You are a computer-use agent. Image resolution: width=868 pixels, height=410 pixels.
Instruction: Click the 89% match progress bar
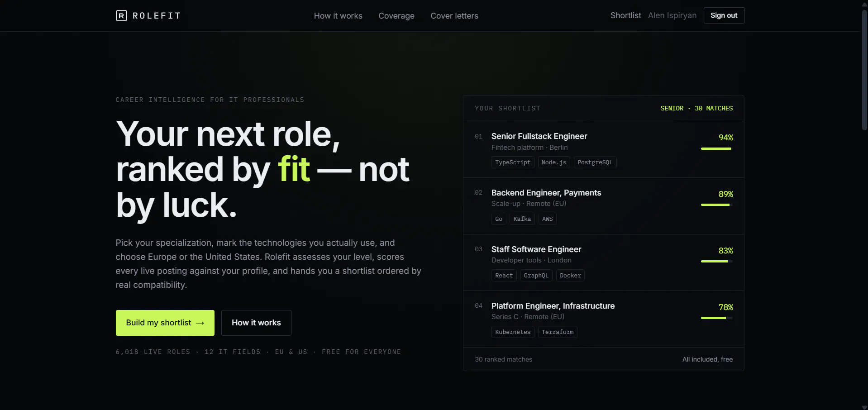point(717,205)
